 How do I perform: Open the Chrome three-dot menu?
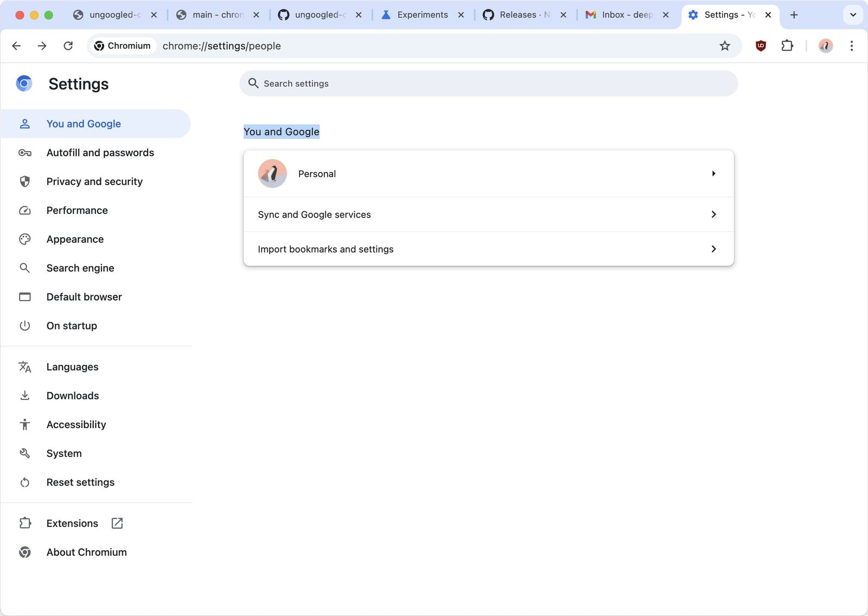[x=852, y=46]
